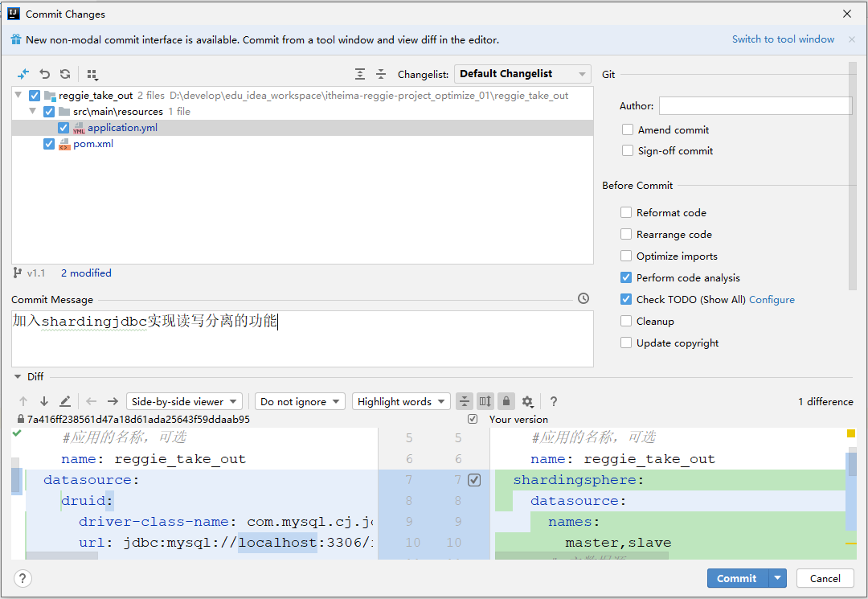This screenshot has height=599, width=868.
Task: Click the Commit button
Action: pos(737,578)
